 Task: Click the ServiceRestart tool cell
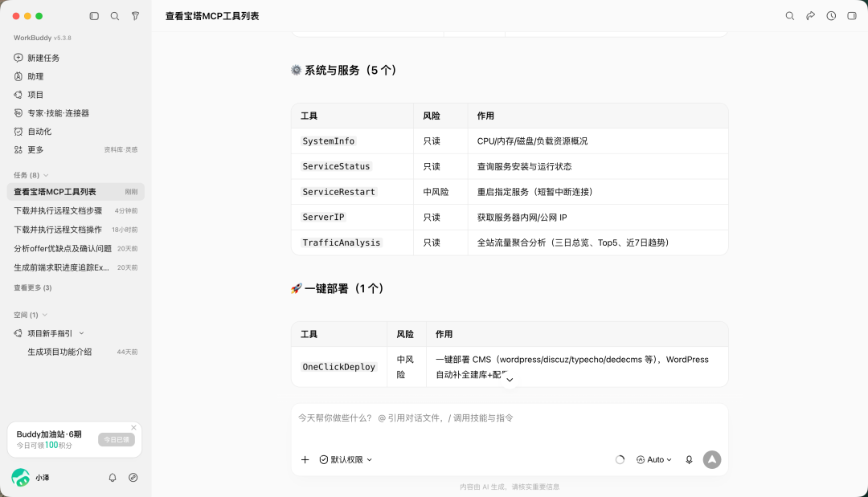339,192
